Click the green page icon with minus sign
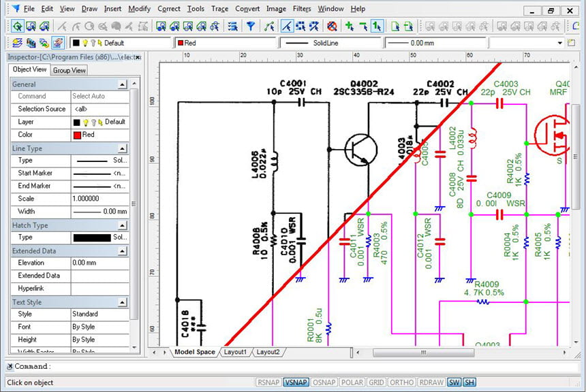The width and height of the screenshot is (586, 392). click(408, 26)
